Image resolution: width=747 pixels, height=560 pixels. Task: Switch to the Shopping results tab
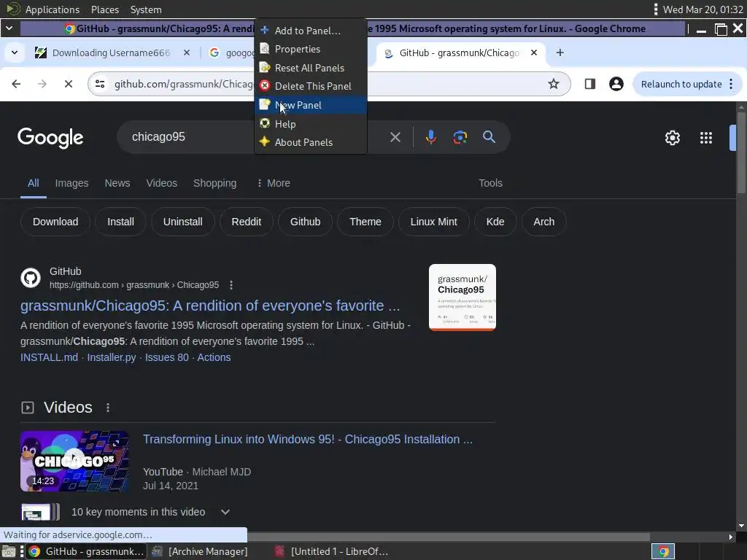tap(215, 183)
